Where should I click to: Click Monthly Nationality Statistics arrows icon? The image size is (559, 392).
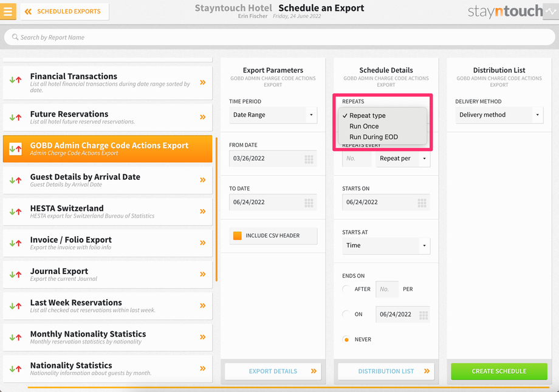coord(15,337)
